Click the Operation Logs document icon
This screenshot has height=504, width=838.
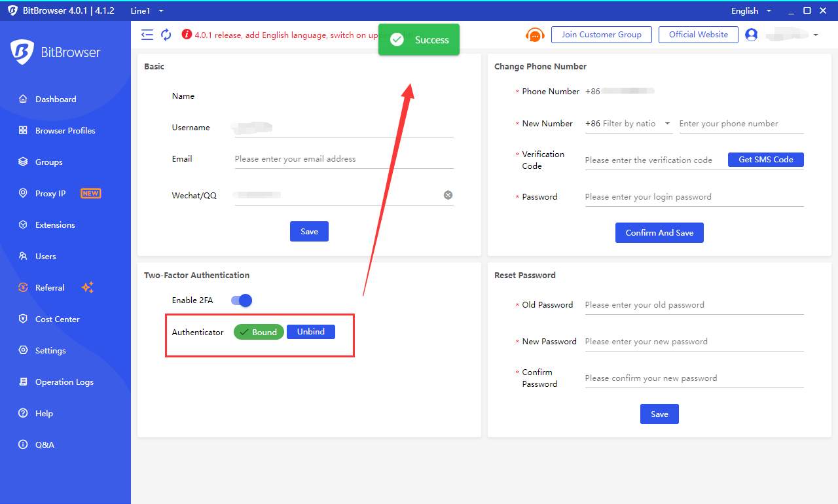(x=23, y=382)
